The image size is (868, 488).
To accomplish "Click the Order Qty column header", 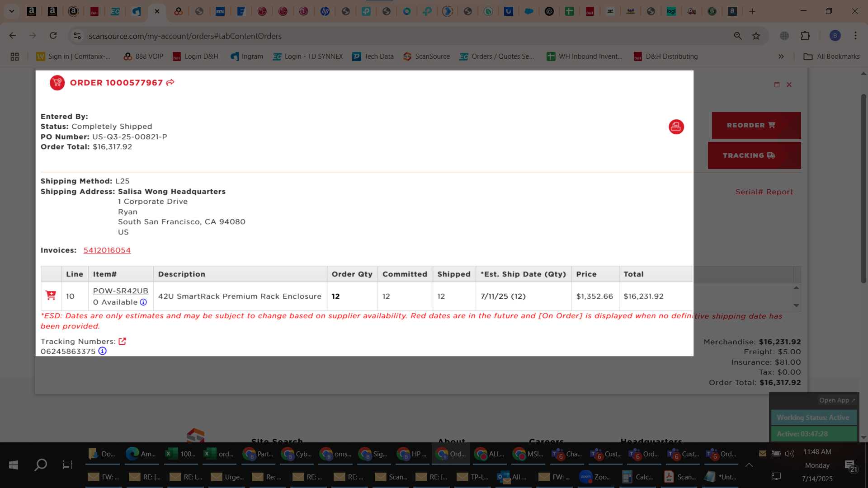I will [x=352, y=274].
